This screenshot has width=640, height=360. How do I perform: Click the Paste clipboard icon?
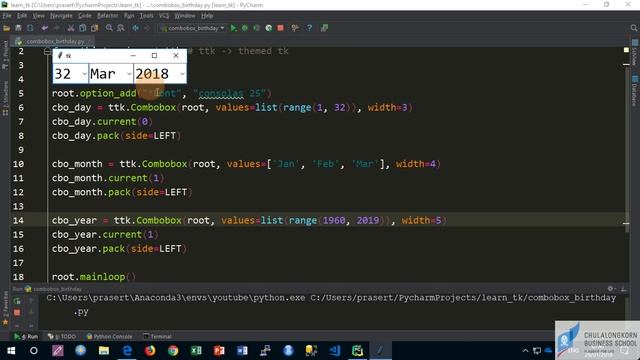click(x=95, y=28)
